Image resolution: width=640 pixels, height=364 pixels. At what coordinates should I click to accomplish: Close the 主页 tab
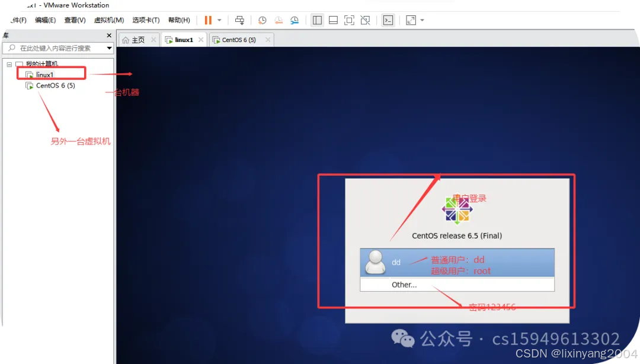tap(153, 40)
